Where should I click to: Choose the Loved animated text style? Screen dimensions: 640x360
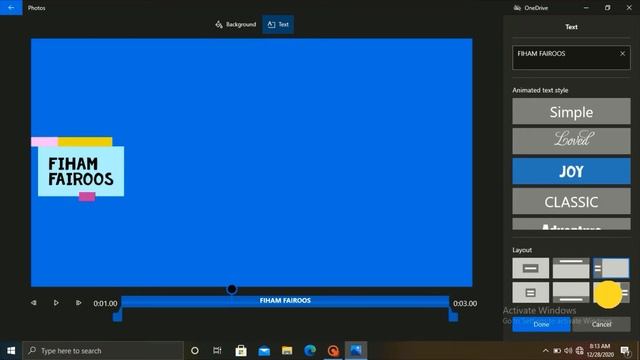pos(571,141)
